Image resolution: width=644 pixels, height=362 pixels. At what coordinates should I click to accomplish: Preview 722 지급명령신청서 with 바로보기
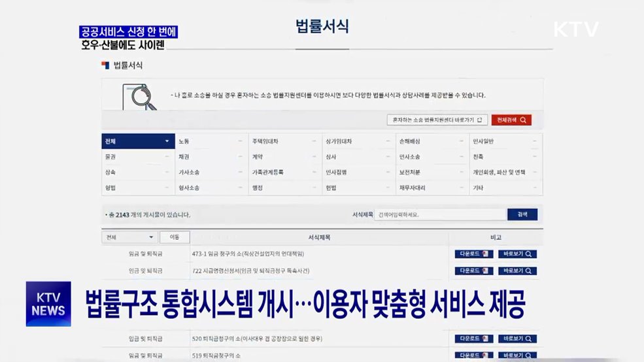point(517,271)
